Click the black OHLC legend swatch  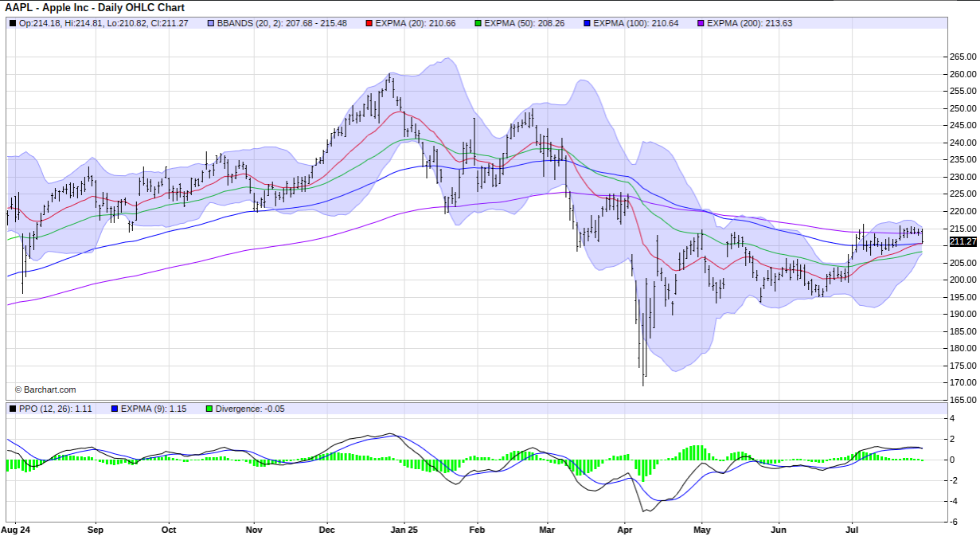(13, 23)
